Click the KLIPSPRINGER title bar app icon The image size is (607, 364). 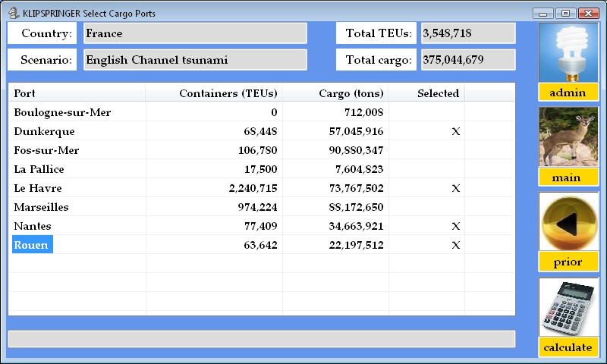(14, 13)
